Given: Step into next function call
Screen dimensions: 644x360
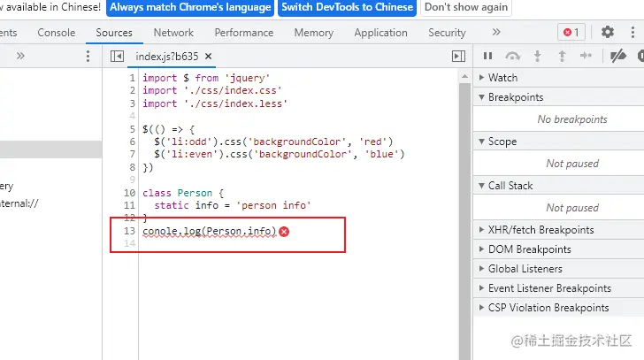Looking at the screenshot, I should coord(537,56).
